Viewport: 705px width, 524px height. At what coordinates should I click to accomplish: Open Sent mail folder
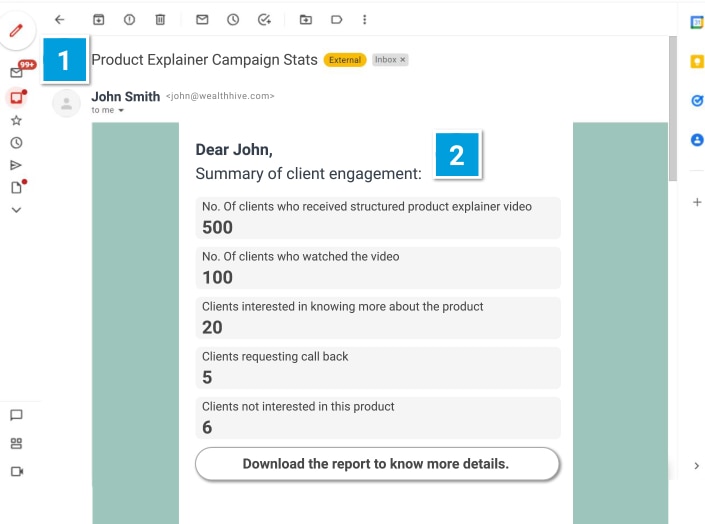click(16, 165)
